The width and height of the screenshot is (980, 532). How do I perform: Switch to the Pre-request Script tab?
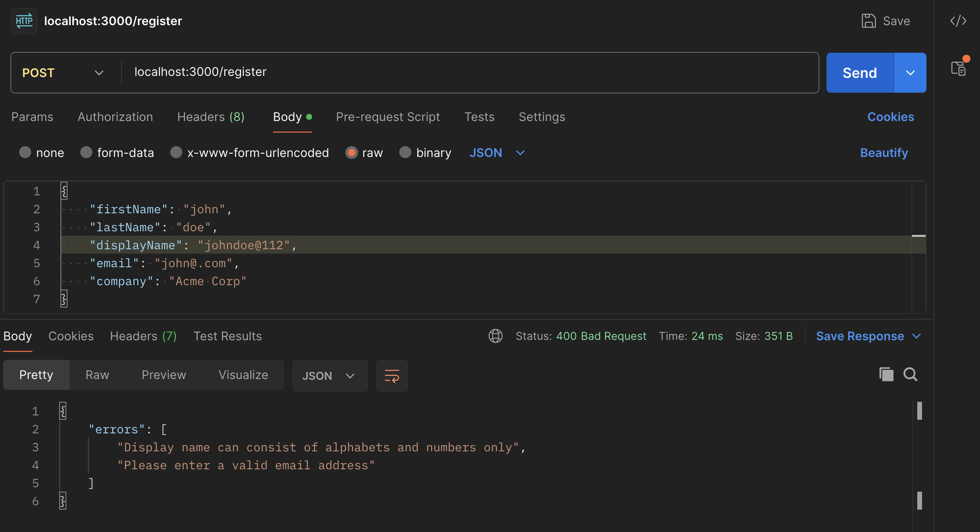(388, 117)
